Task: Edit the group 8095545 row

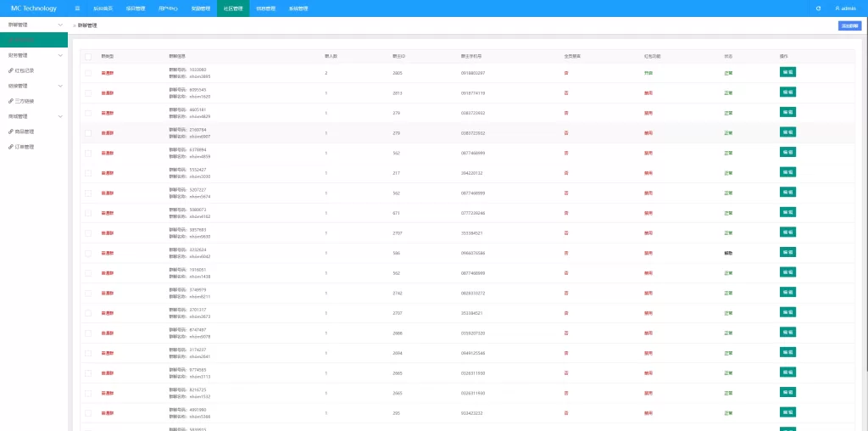Action: [787, 92]
